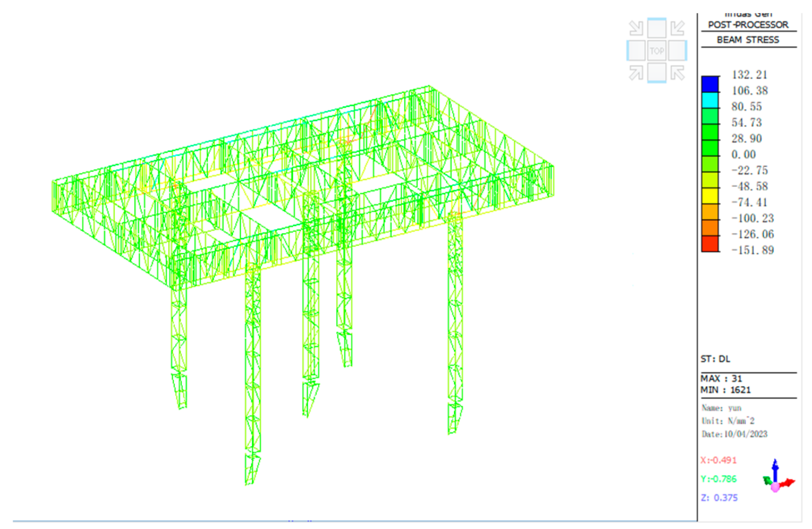
Task: Click the blue 132.21 legend color box
Action: tap(710, 84)
